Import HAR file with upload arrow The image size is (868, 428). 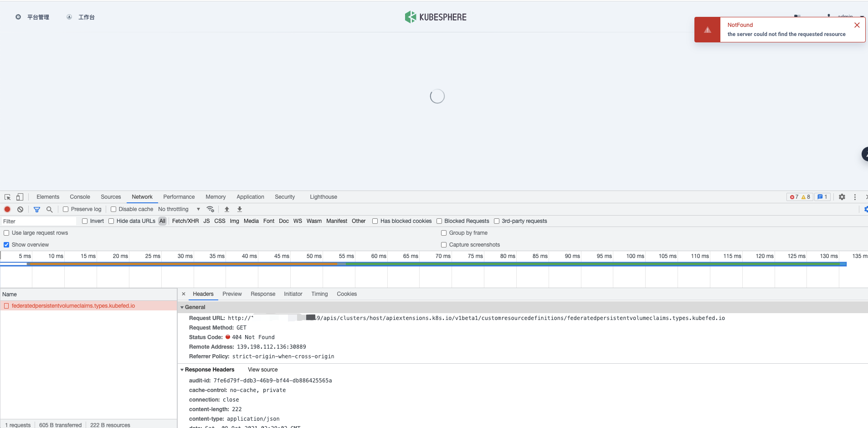point(227,209)
